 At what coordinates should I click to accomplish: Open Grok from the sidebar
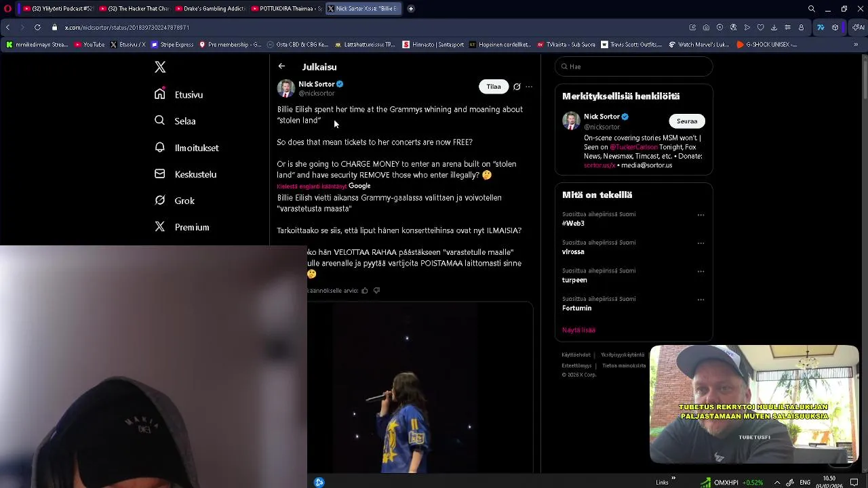[174, 201]
